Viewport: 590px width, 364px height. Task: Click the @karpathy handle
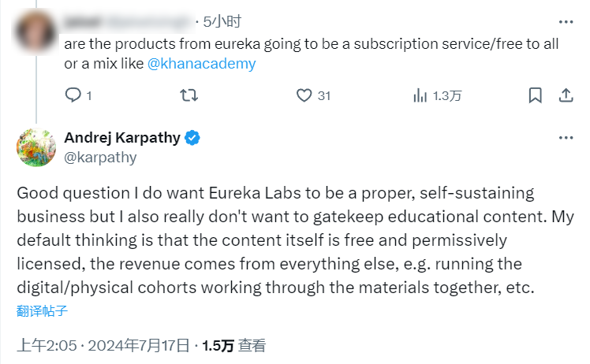pyautogui.click(x=100, y=157)
